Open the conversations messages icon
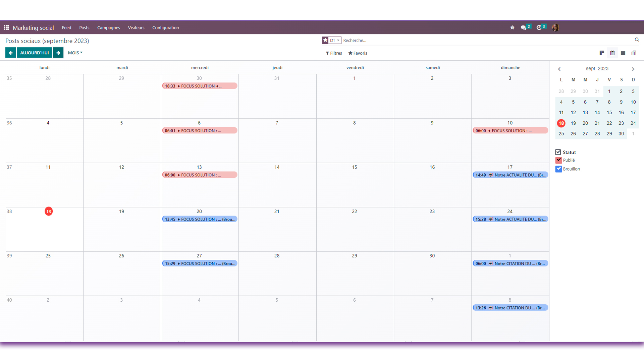Image resolution: width=644 pixels, height=362 pixels. (x=523, y=27)
